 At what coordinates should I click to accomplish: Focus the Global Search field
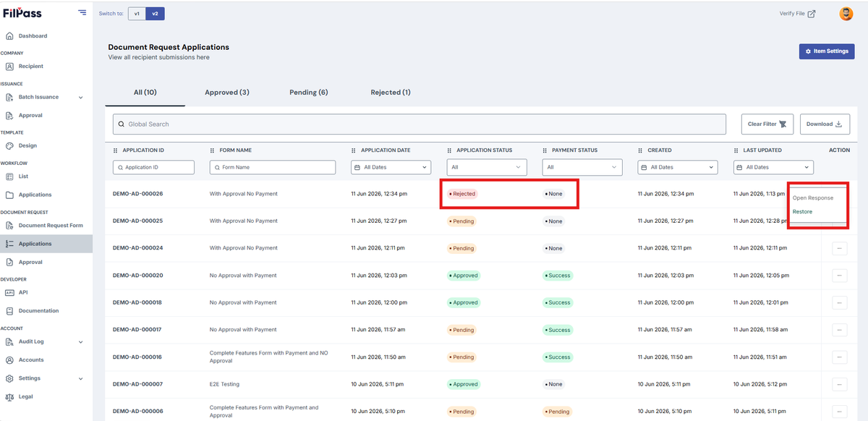click(419, 124)
